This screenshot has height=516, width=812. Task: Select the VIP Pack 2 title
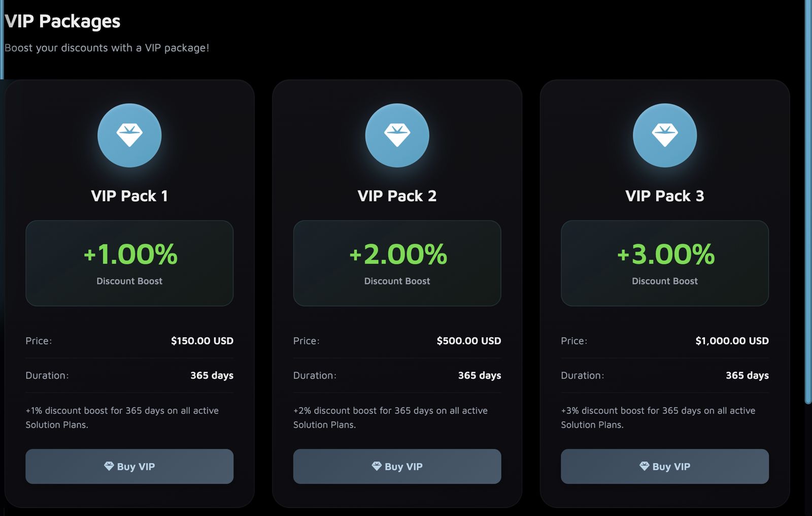[397, 196]
